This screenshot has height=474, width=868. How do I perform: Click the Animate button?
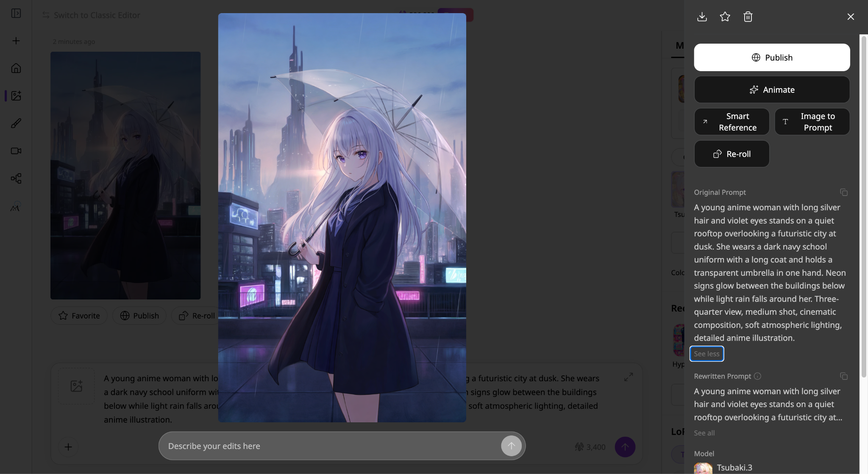coord(772,90)
